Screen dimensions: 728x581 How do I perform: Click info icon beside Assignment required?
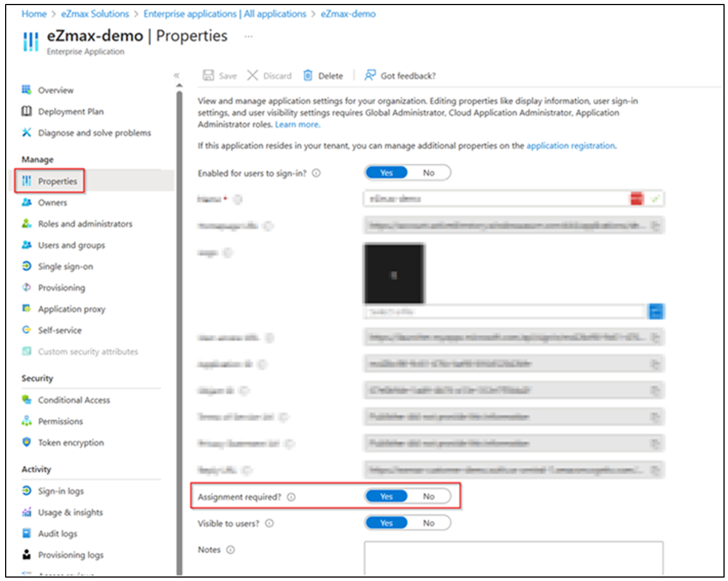(x=291, y=497)
